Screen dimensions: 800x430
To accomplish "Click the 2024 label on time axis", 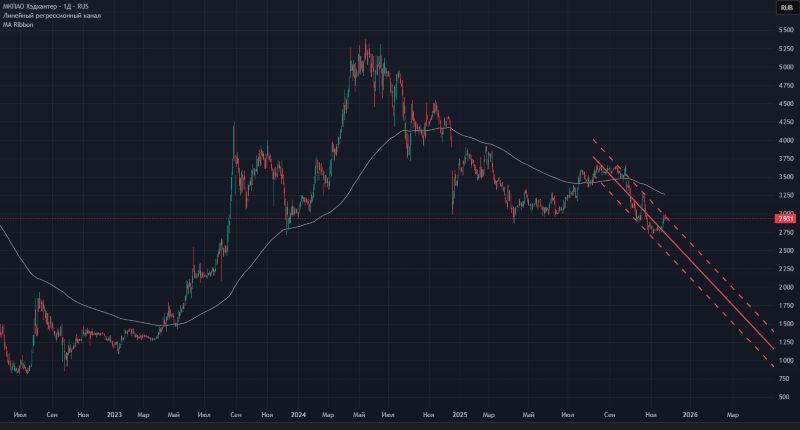I will tap(298, 413).
